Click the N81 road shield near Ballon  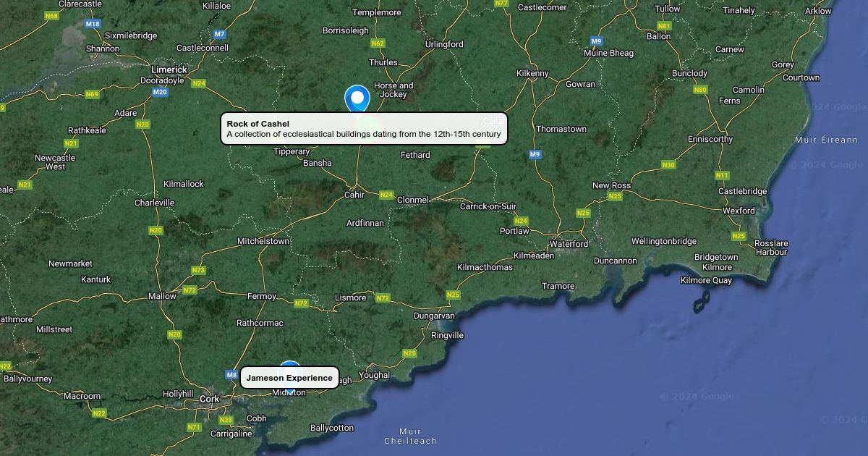click(664, 26)
